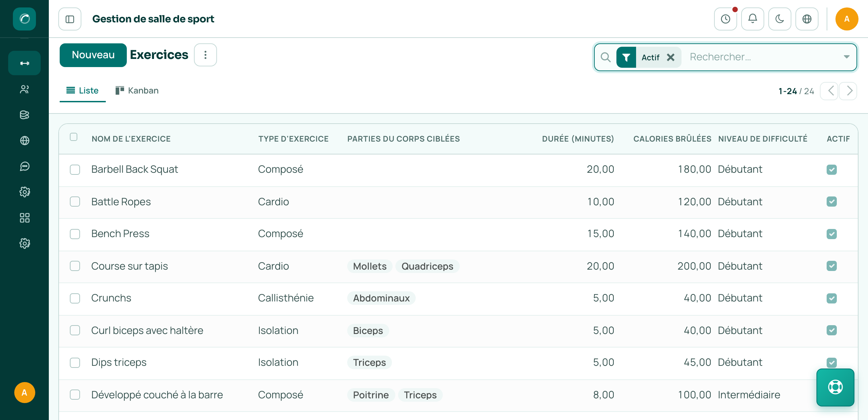Check the Barbell Back Squat row checkbox
The height and width of the screenshot is (420, 868).
pyautogui.click(x=75, y=169)
